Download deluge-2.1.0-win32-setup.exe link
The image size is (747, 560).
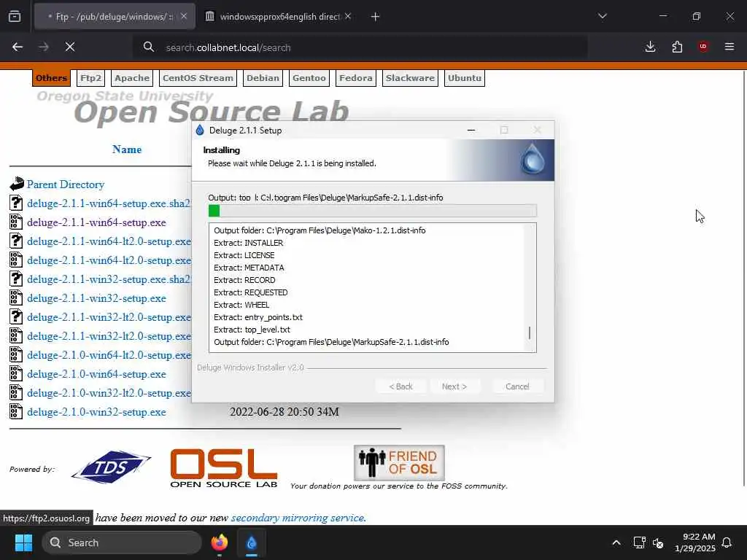click(x=97, y=413)
